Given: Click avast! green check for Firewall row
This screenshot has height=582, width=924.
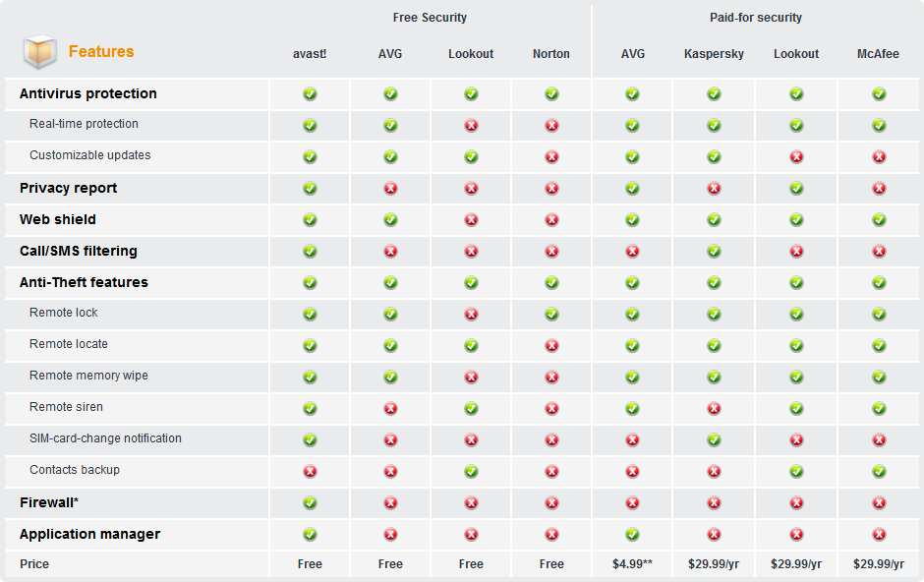Looking at the screenshot, I should (310, 503).
